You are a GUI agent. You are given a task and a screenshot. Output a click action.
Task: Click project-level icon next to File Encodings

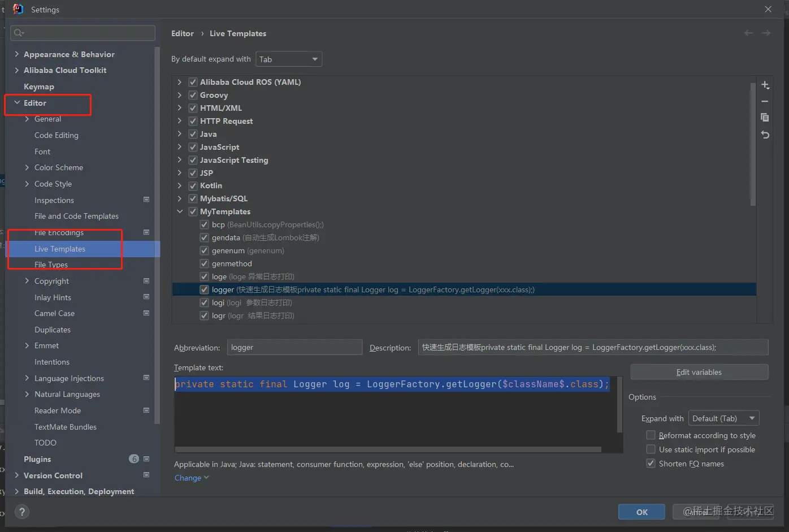click(146, 232)
